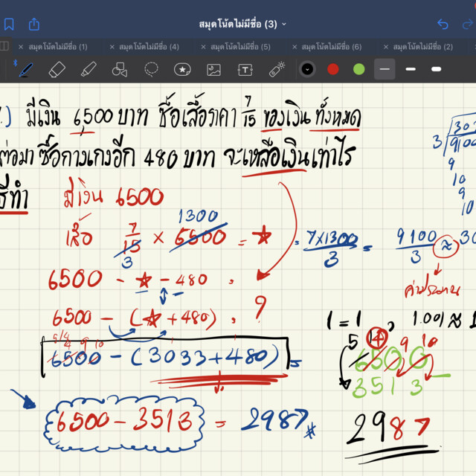
Task: Switch to tab สมุดโน้ตไม่มีชื่อ (6)
Action: (331, 47)
